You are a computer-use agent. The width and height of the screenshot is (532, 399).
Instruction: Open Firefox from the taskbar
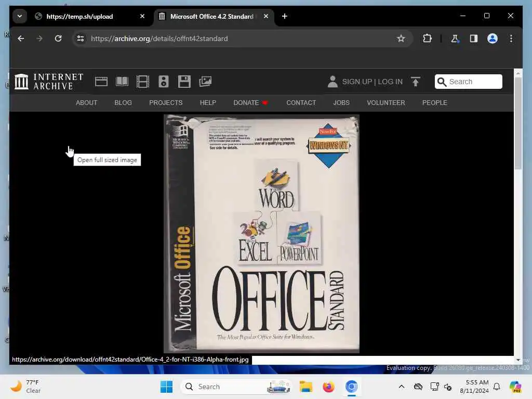coord(328,387)
